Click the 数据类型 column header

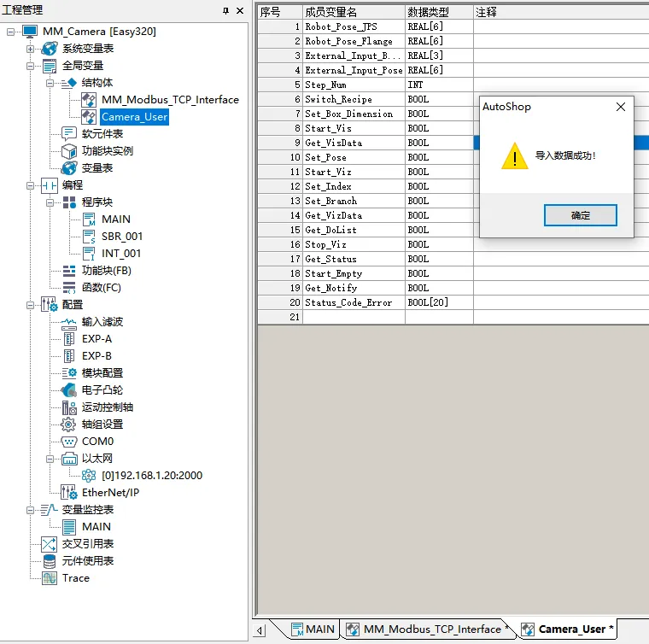(439, 12)
